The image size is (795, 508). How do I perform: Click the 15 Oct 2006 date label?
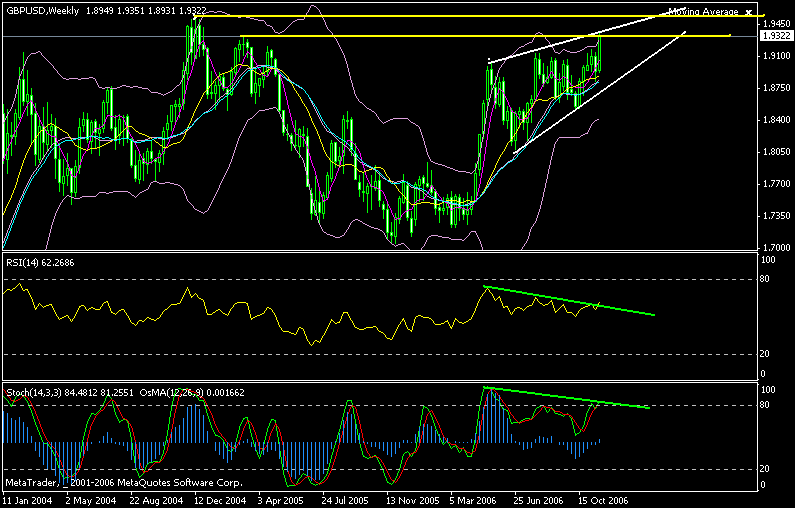(x=603, y=500)
